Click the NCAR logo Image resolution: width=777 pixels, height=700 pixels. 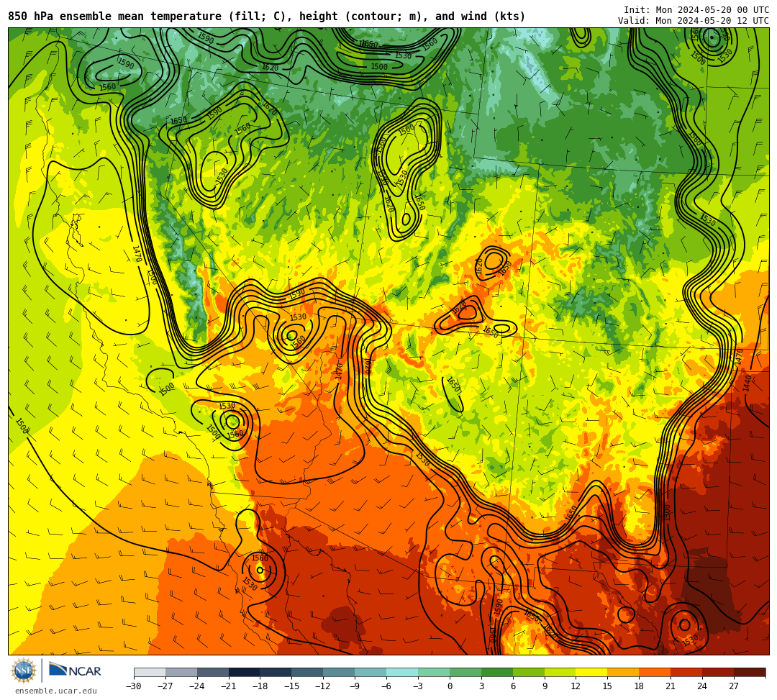[76, 671]
